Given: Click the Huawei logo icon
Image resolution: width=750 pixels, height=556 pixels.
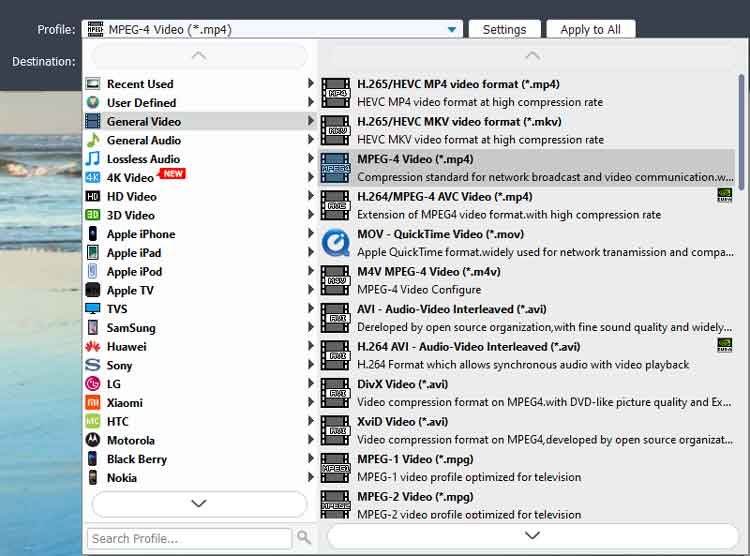Looking at the screenshot, I should 93,346.
